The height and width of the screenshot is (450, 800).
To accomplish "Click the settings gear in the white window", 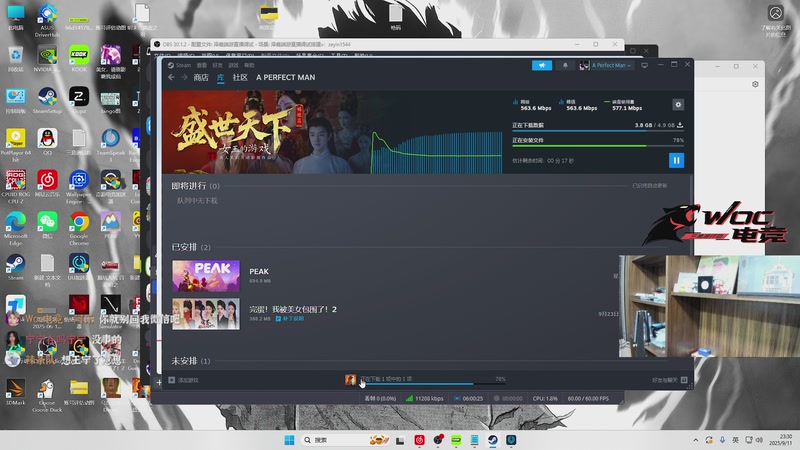I will [x=755, y=84].
